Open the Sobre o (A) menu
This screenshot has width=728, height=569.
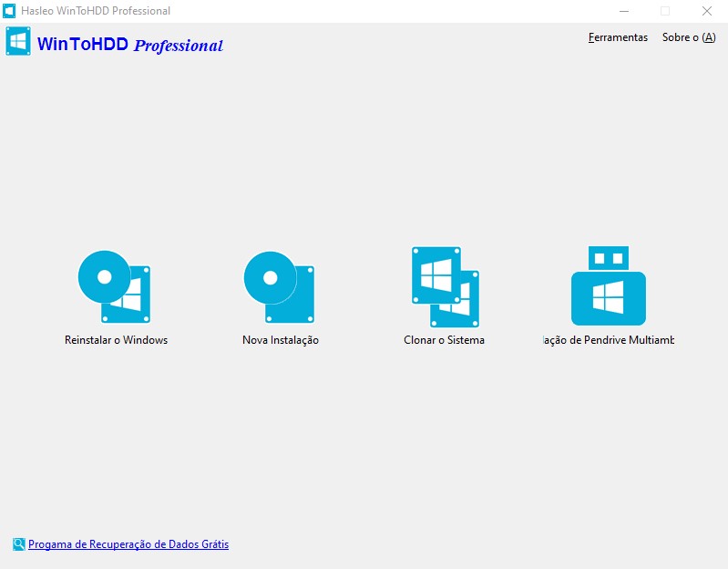click(689, 37)
